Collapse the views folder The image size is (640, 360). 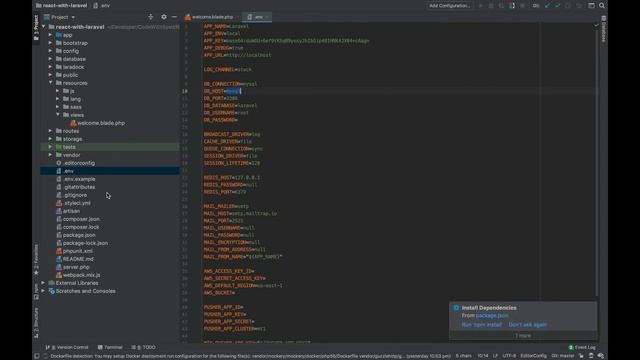tap(58, 115)
